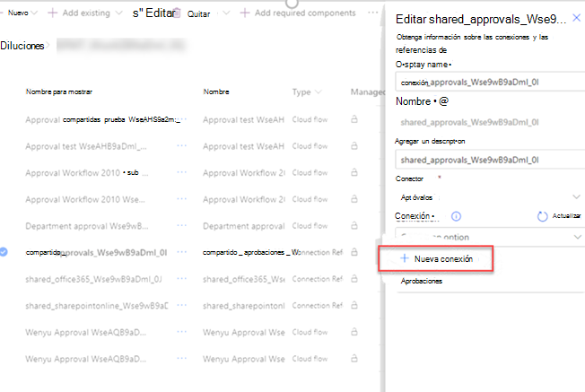The height and width of the screenshot is (392, 585).
Task: Click the Display name input field
Action: (x=490, y=82)
